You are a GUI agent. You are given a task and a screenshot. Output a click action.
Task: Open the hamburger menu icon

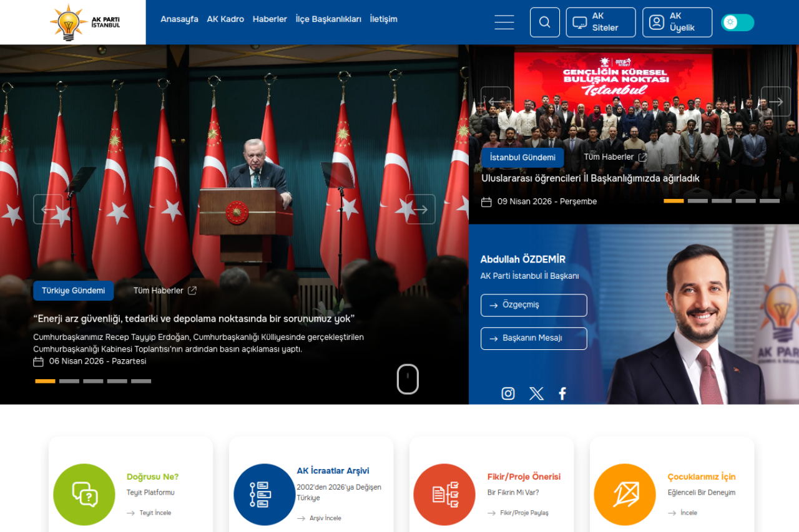(504, 22)
